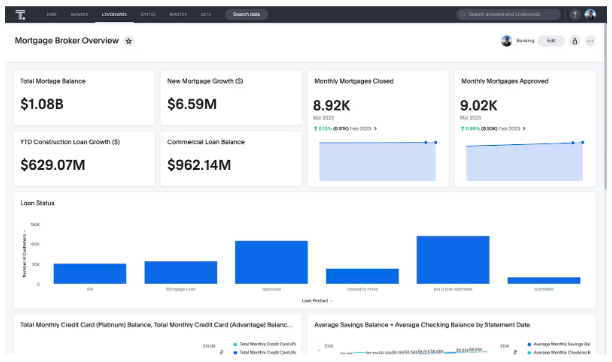The image size is (612, 362).
Task: Select the cleared to close bar
Action: [x=362, y=276]
